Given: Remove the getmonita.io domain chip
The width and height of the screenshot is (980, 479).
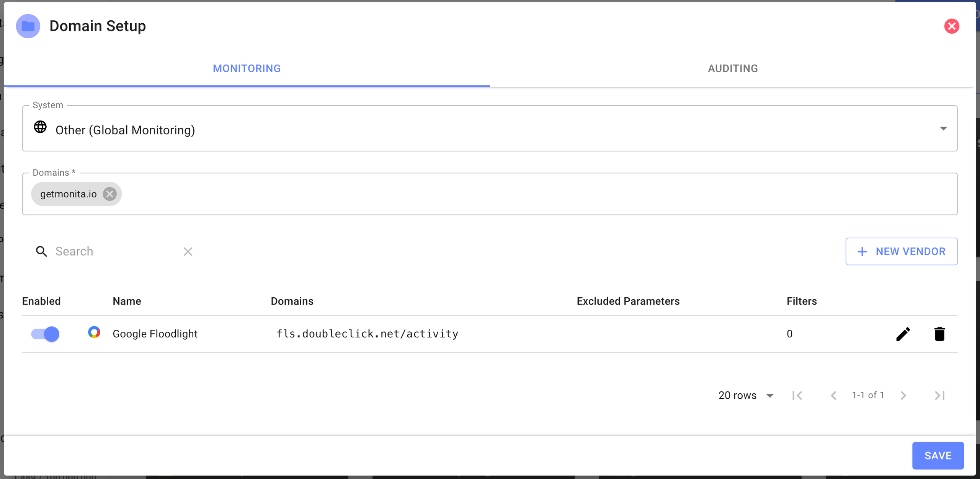Looking at the screenshot, I should click(x=110, y=194).
